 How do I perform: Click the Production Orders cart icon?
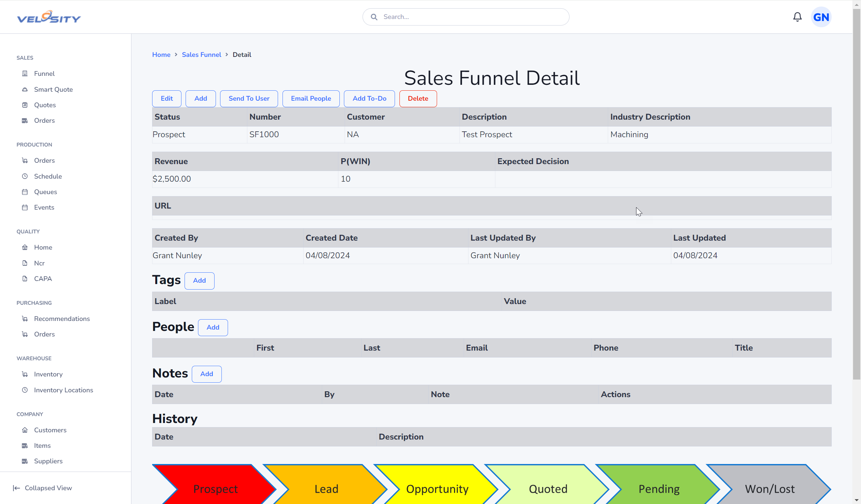point(25,160)
